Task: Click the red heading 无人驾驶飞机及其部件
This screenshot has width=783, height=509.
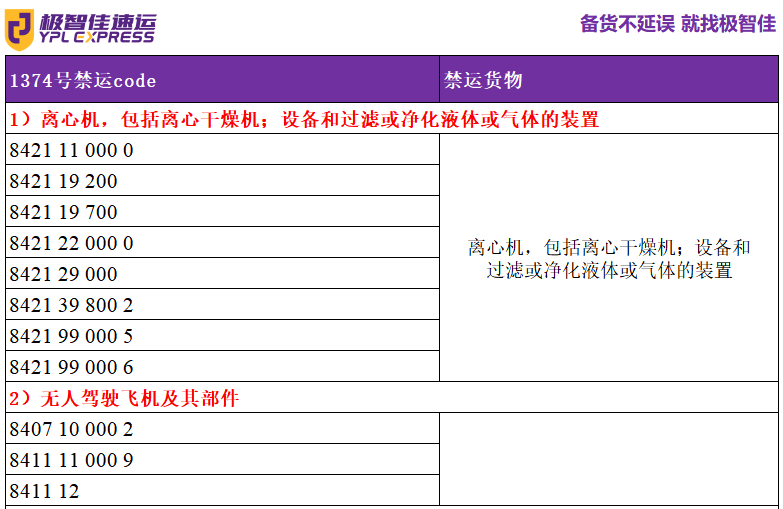Action: pyautogui.click(x=124, y=398)
